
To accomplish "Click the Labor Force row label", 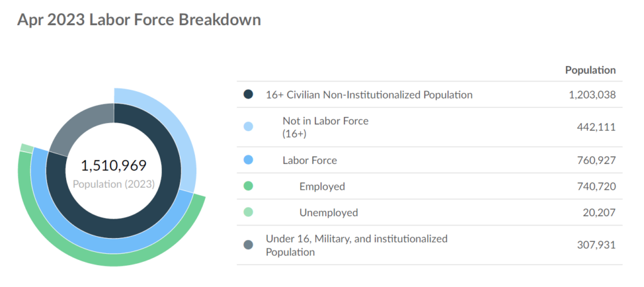I will (309, 160).
